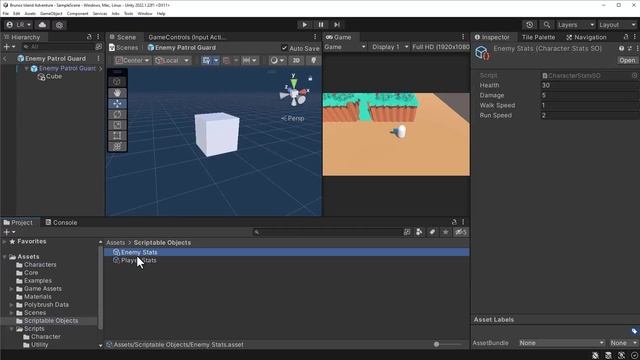Image resolution: width=640 pixels, height=360 pixels.
Task: Click the Project search field
Action: (327, 232)
